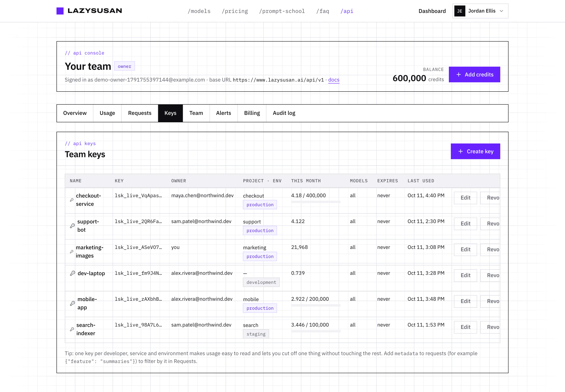The width and height of the screenshot is (565, 392).
Task: Go to the Team tab
Action: pos(196,113)
